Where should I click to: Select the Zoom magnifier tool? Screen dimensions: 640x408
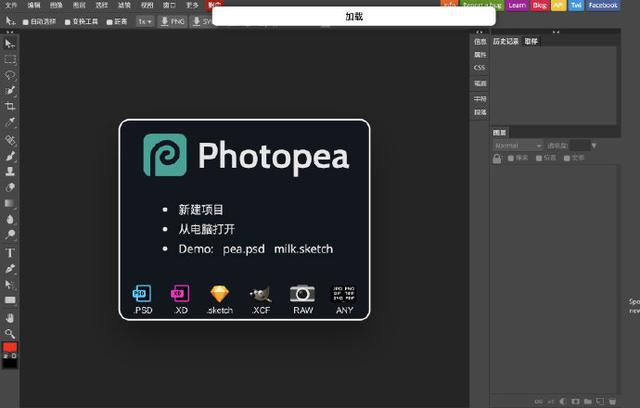[x=10, y=334]
